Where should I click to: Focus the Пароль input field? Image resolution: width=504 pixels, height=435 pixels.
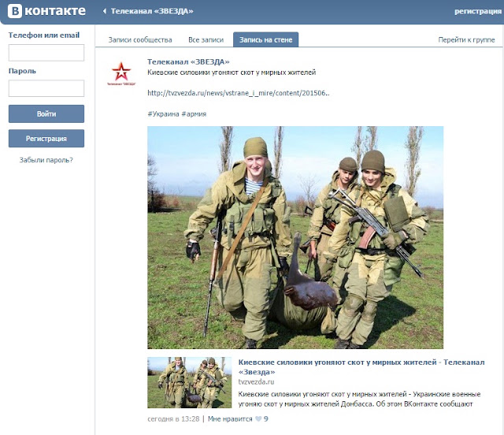point(46,88)
